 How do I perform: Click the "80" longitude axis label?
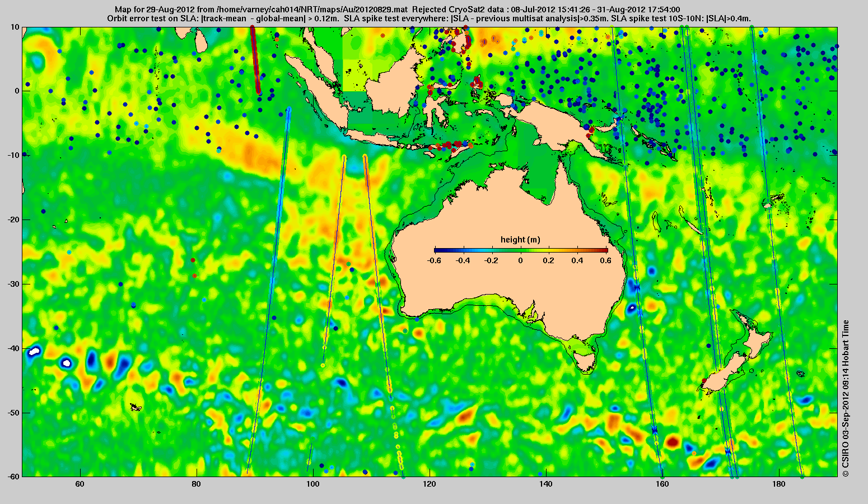(196, 483)
